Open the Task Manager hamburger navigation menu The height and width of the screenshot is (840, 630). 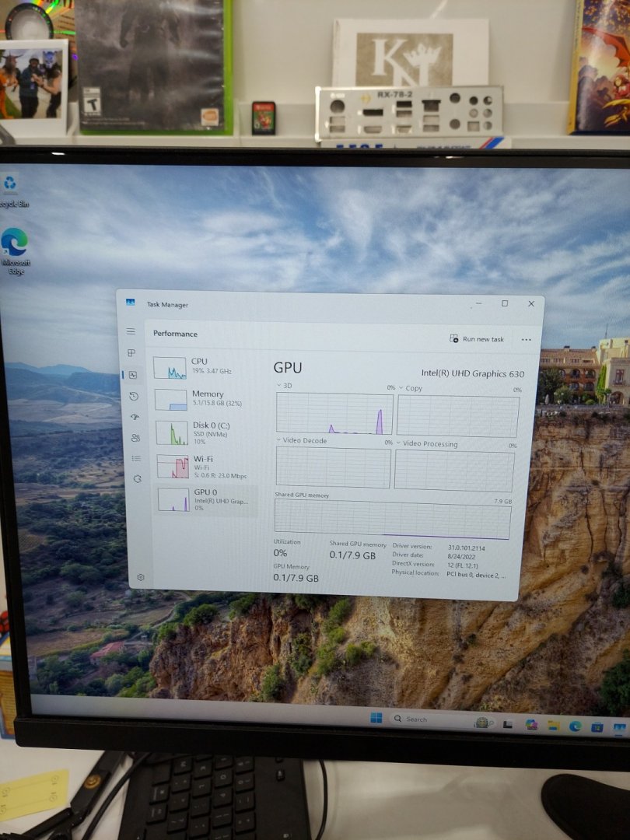[131, 331]
